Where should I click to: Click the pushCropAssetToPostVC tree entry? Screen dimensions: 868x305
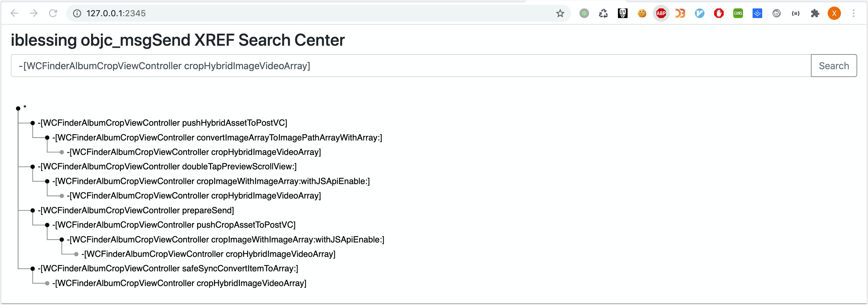[174, 225]
